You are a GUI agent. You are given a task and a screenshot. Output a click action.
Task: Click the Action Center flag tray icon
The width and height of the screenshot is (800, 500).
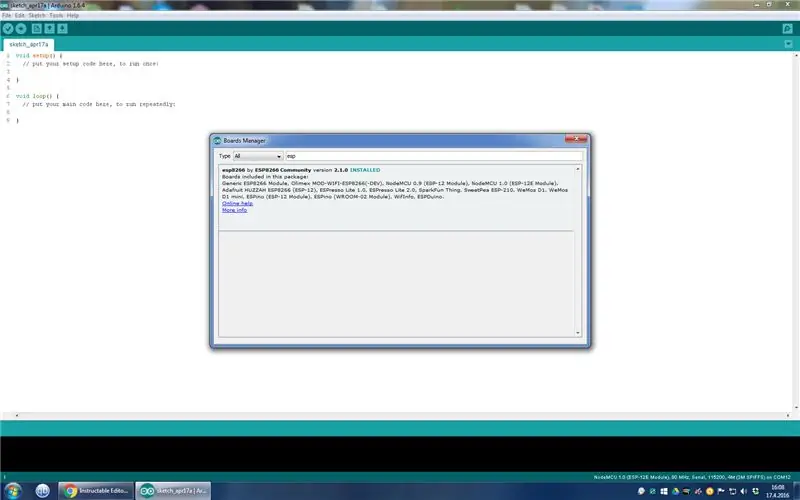point(721,491)
